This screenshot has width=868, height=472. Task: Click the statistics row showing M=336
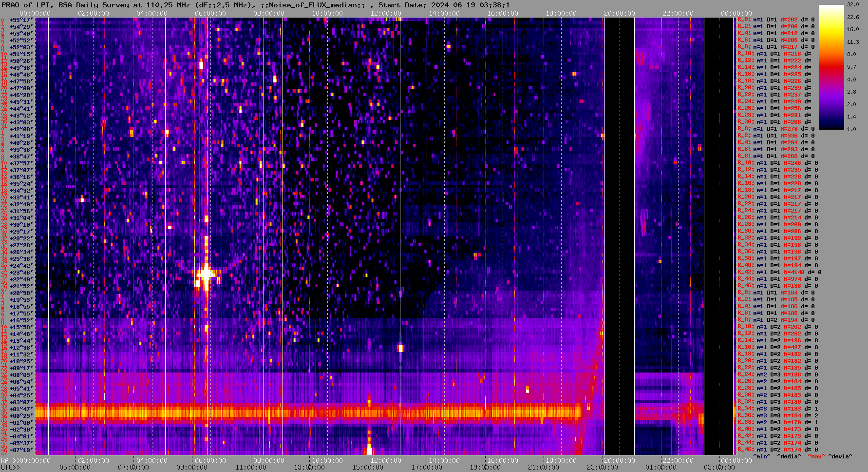(x=776, y=136)
